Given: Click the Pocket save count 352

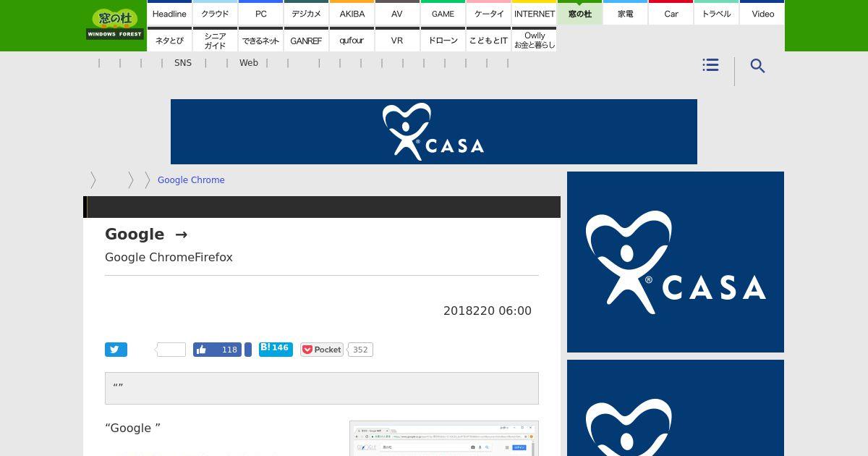Looking at the screenshot, I should [360, 350].
